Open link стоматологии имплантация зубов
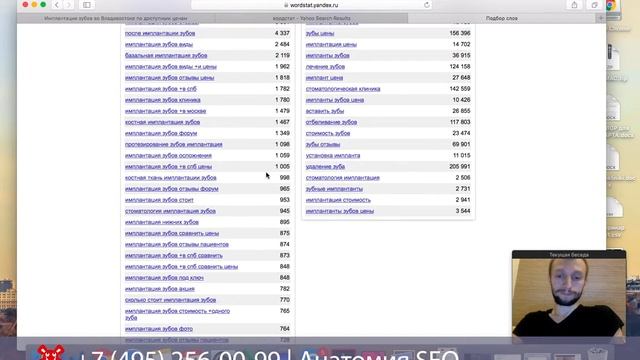The image size is (640, 360). tap(170, 211)
